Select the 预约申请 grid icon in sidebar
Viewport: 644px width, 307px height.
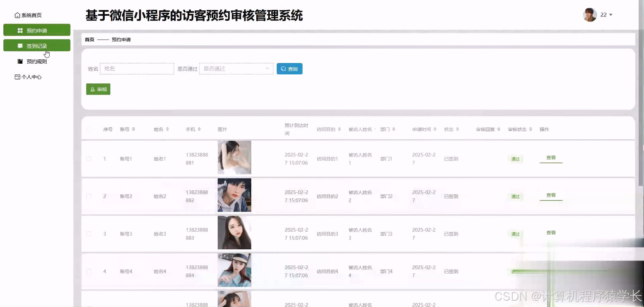pyautogui.click(x=20, y=30)
